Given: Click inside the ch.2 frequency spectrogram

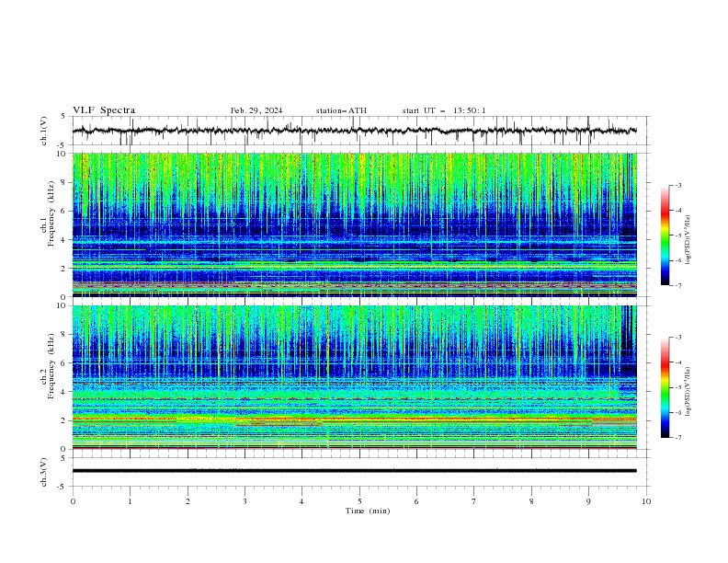Looking at the screenshot, I should click(354, 377).
